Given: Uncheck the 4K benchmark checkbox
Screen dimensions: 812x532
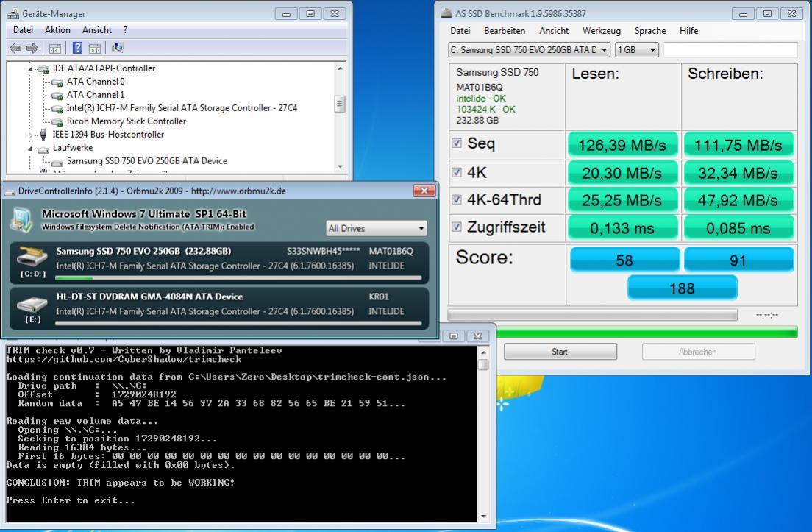Looking at the screenshot, I should pyautogui.click(x=456, y=172).
